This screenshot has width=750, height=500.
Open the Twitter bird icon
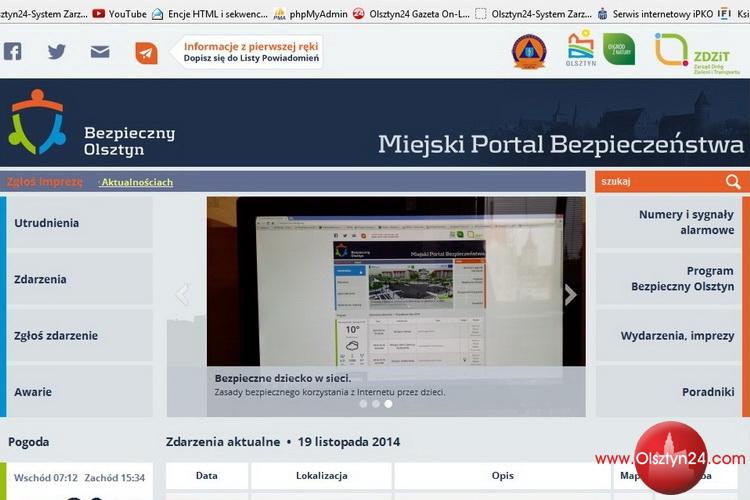(56, 51)
